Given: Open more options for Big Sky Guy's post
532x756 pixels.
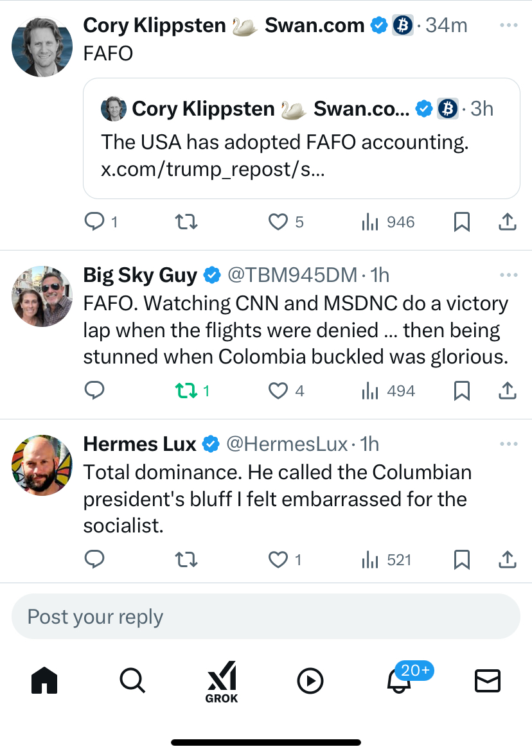Looking at the screenshot, I should point(508,275).
